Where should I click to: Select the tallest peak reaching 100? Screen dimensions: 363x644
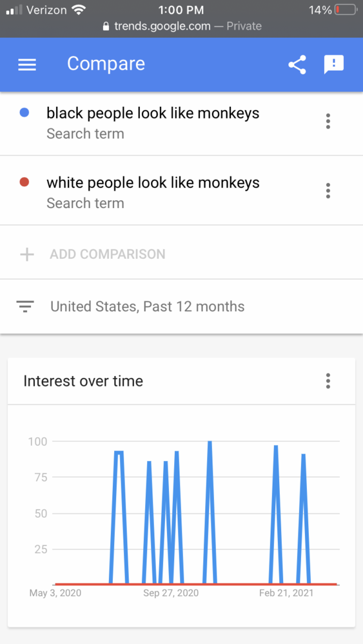coord(210,443)
